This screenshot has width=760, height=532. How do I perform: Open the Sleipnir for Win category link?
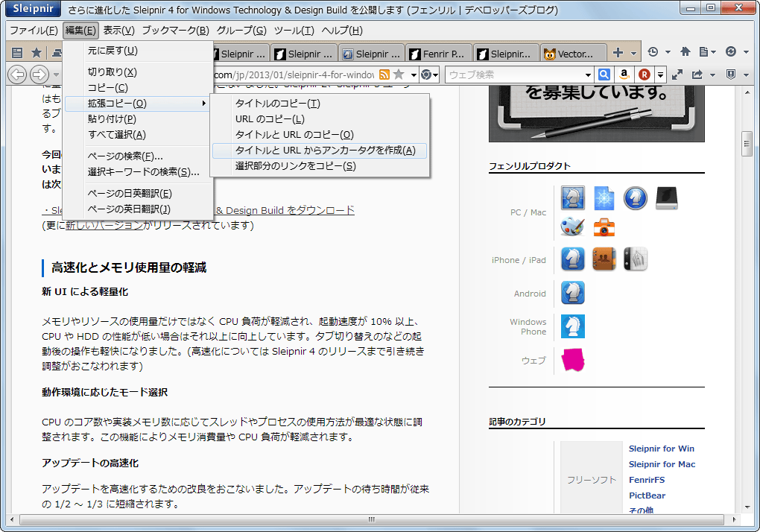coord(662,449)
